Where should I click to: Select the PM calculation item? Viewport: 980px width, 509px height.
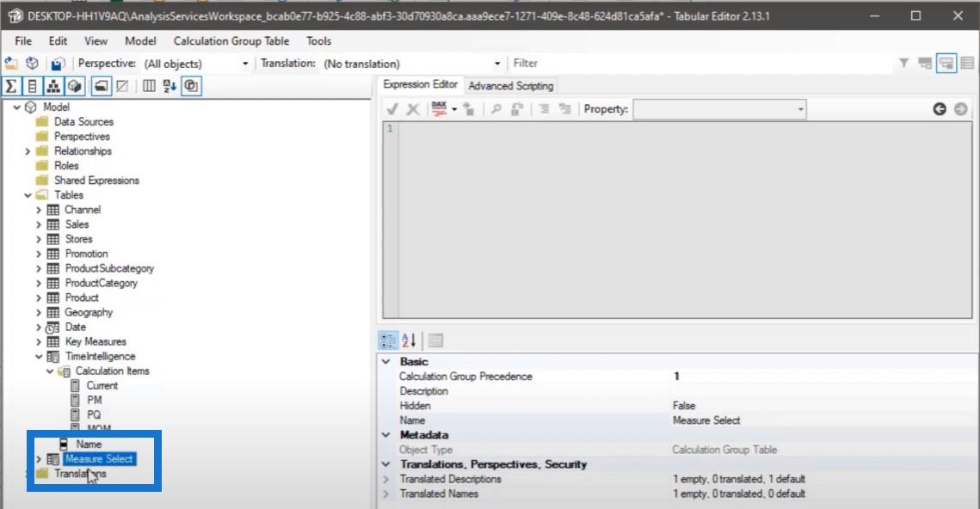click(95, 401)
